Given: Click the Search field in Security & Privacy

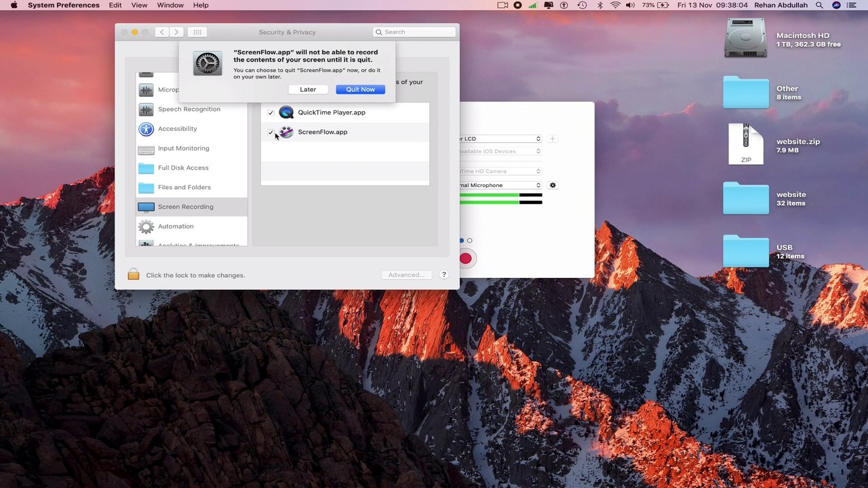Looking at the screenshot, I should (x=414, y=32).
